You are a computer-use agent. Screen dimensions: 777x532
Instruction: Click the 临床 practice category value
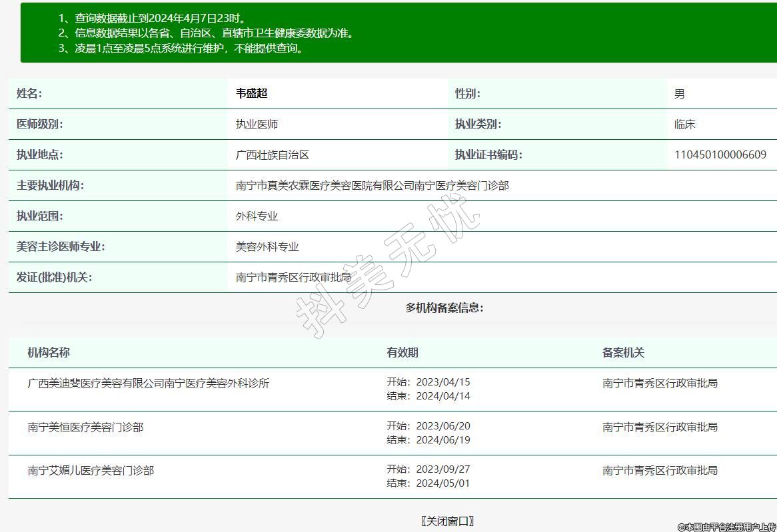coord(684,125)
